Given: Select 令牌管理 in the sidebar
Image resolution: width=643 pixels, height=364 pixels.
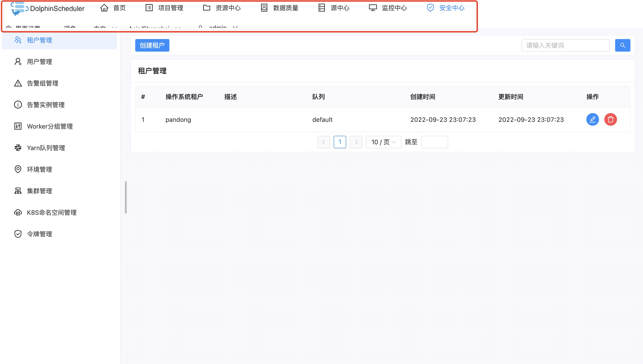Looking at the screenshot, I should 39,234.
